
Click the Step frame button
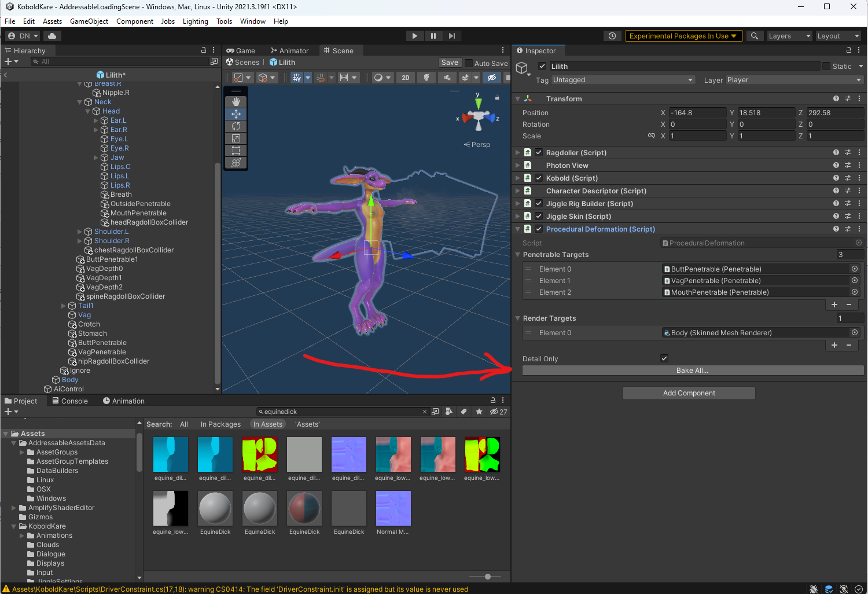tap(451, 36)
